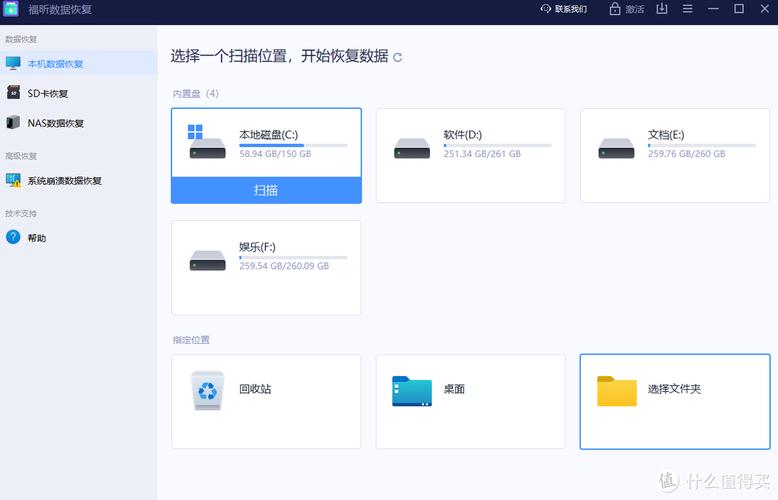Open the hamburger menu in title bar
The height and width of the screenshot is (500, 778).
tap(687, 9)
